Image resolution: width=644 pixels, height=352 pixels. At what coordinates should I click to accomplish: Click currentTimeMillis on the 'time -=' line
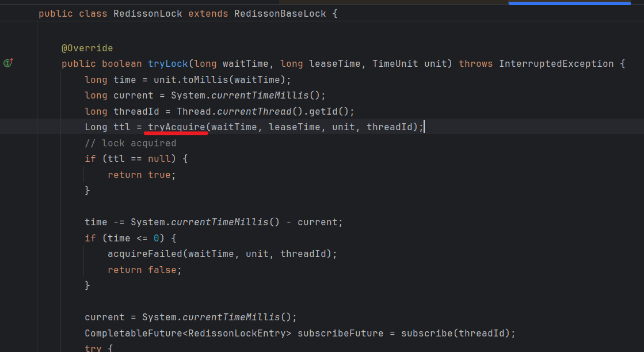pyautogui.click(x=220, y=222)
